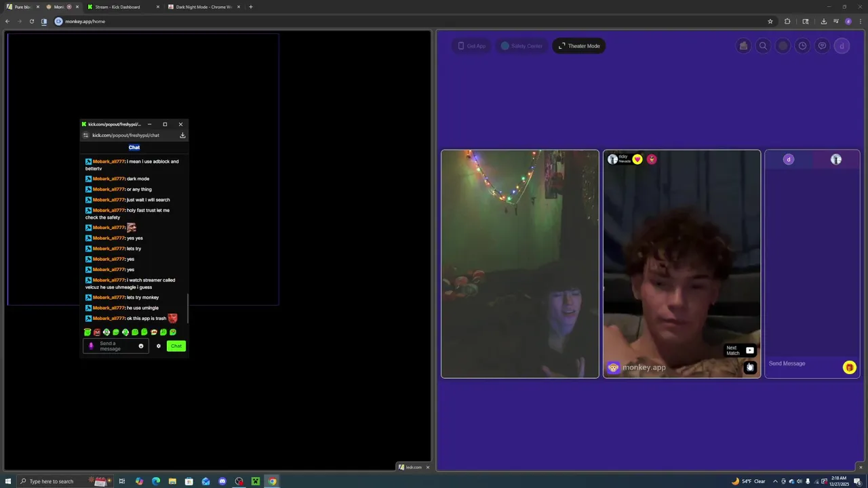Open the Get App option

click(x=472, y=46)
